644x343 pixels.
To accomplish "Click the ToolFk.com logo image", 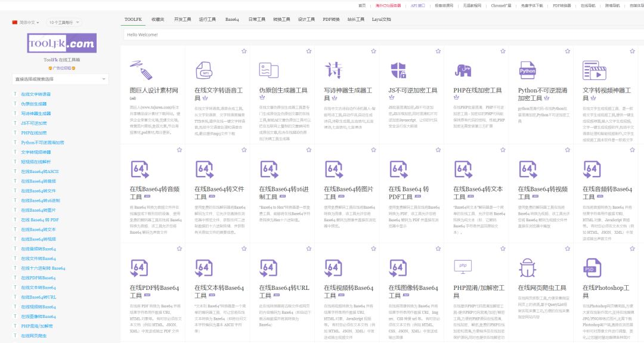I will (61, 44).
